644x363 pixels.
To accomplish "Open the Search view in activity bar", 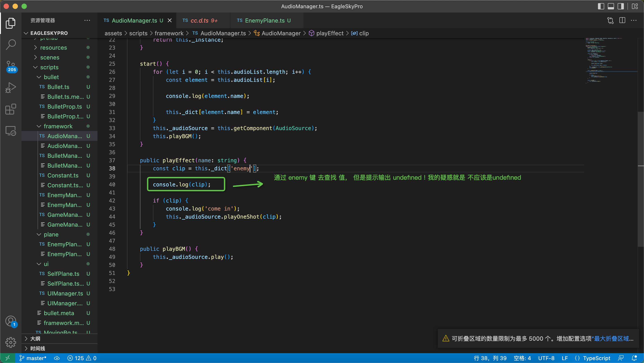I will point(11,44).
